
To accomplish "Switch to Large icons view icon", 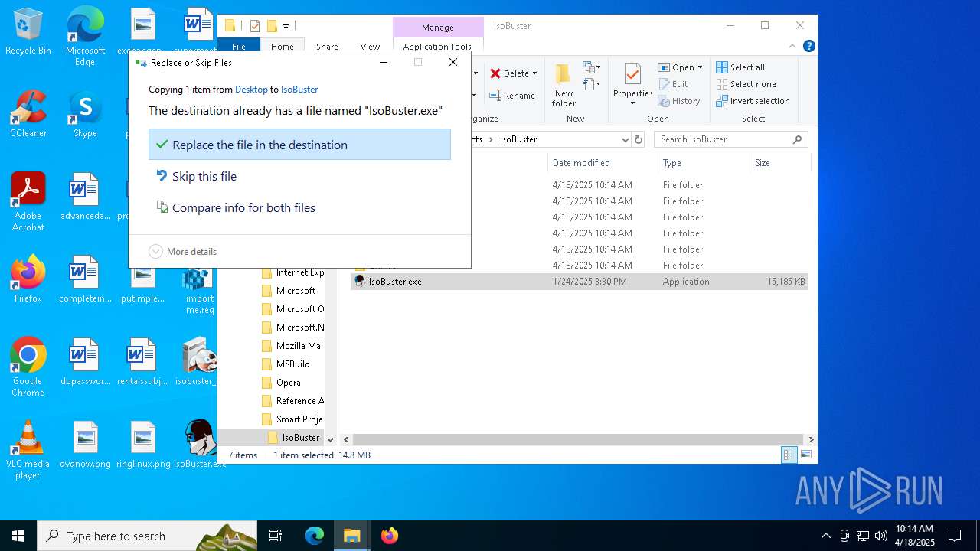I will pos(805,455).
